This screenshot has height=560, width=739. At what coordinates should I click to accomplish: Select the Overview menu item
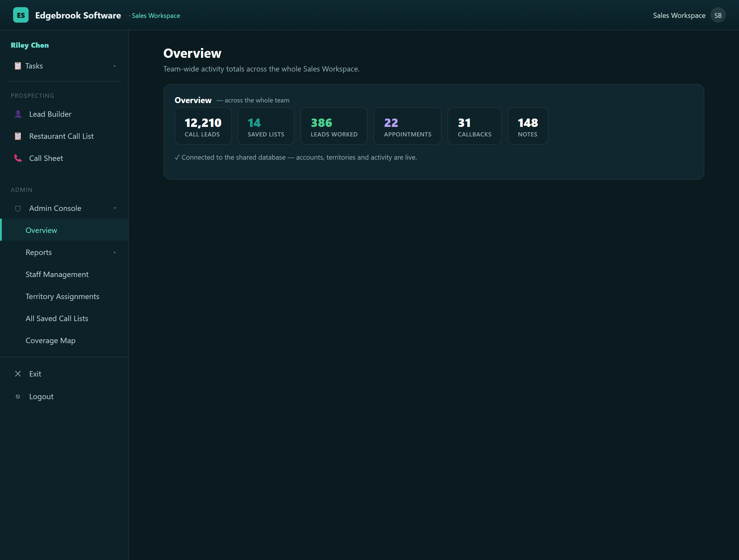pos(64,230)
